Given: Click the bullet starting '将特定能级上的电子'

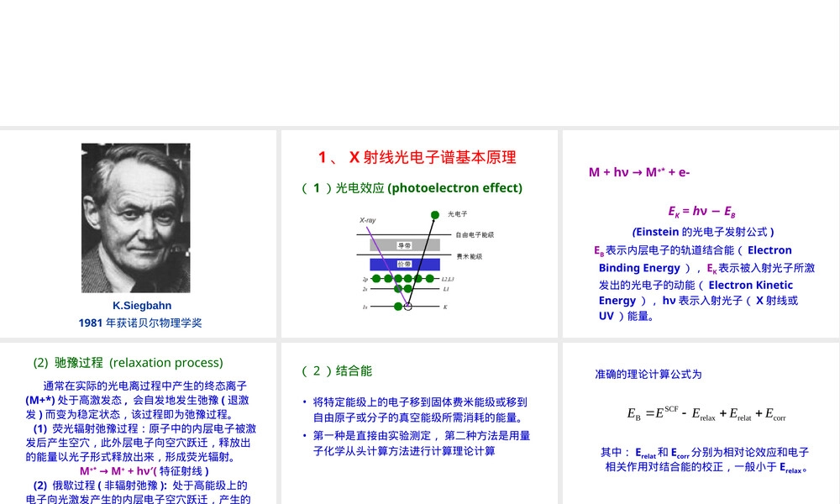Looking at the screenshot, I should click(x=421, y=410).
